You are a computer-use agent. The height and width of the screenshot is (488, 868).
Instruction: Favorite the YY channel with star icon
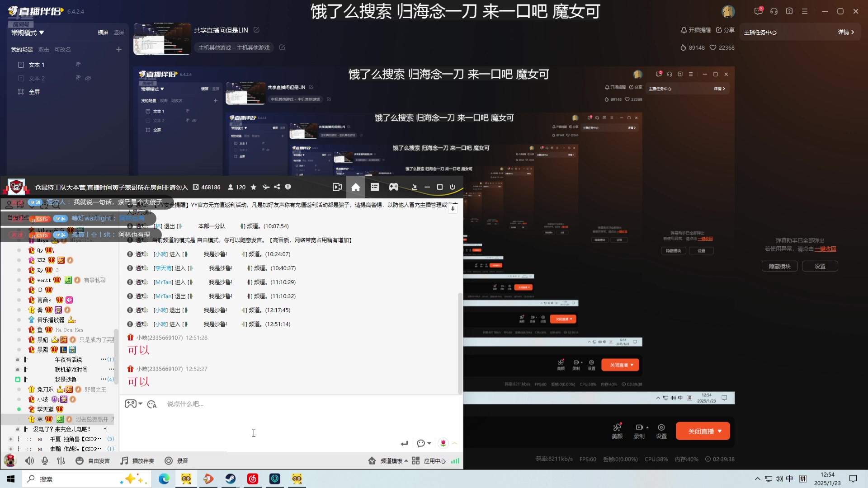(x=254, y=187)
